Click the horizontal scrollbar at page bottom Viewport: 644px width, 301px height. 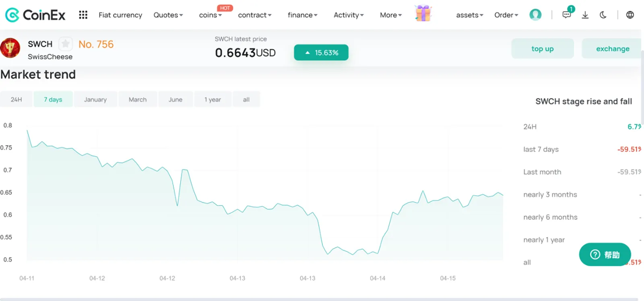pos(319,299)
